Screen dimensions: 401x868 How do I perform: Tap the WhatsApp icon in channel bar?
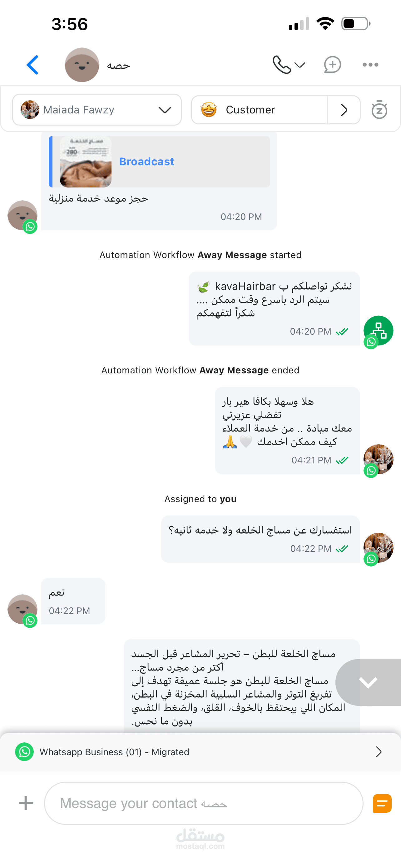[24, 752]
